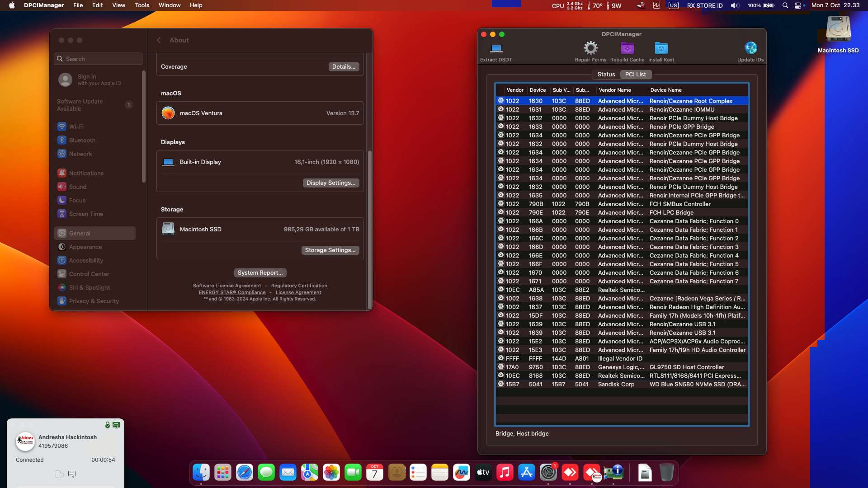The width and height of the screenshot is (868, 488).
Task: Click Sign in with your Apple ID
Action: [x=95, y=80]
